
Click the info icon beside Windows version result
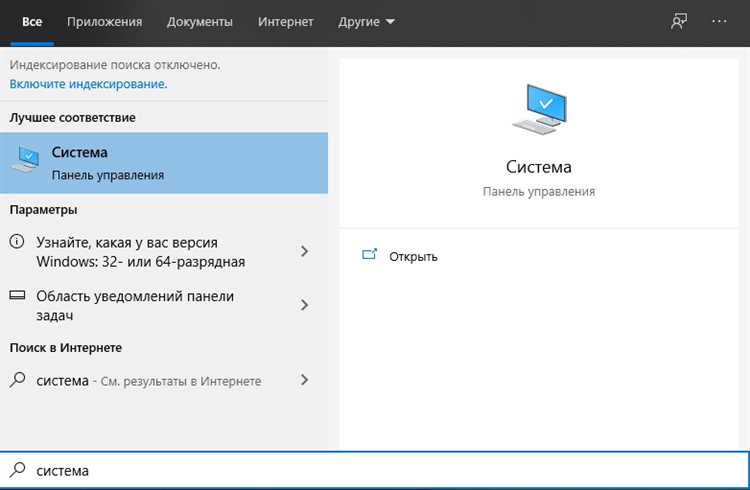17,241
